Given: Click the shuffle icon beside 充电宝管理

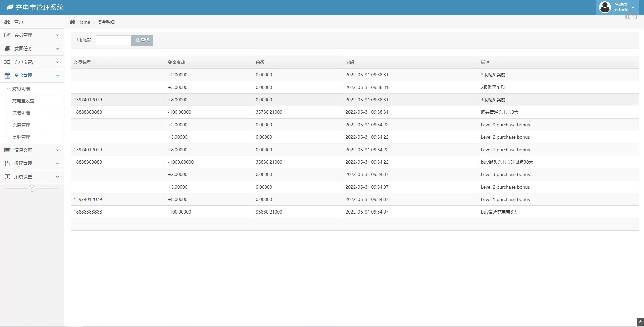Looking at the screenshot, I should click(x=7, y=62).
